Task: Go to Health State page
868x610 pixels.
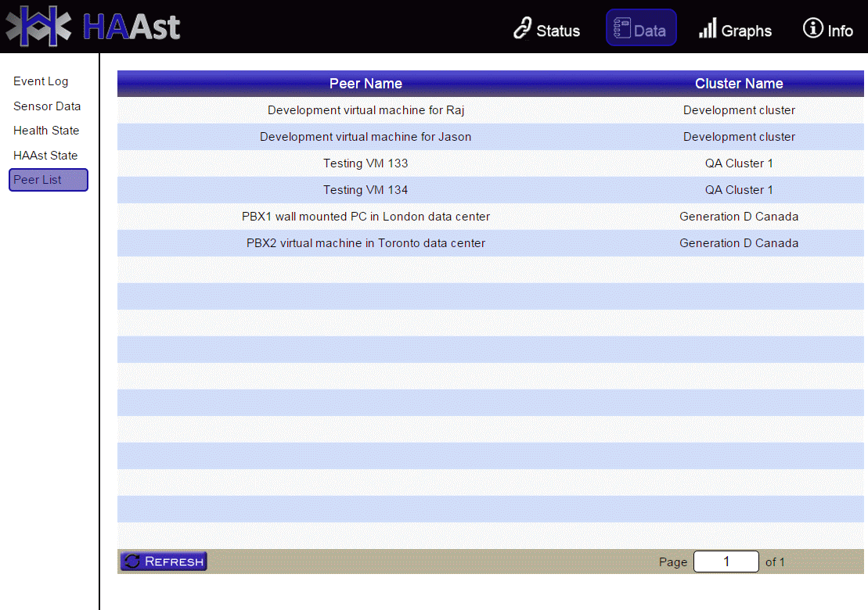Action: click(x=46, y=131)
